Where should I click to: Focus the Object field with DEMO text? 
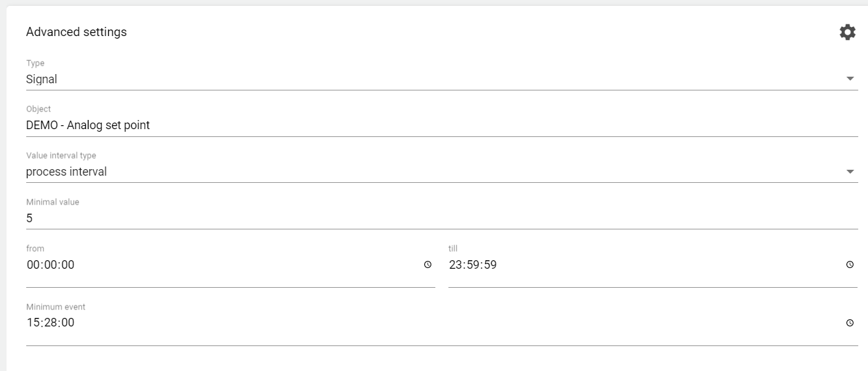point(88,125)
